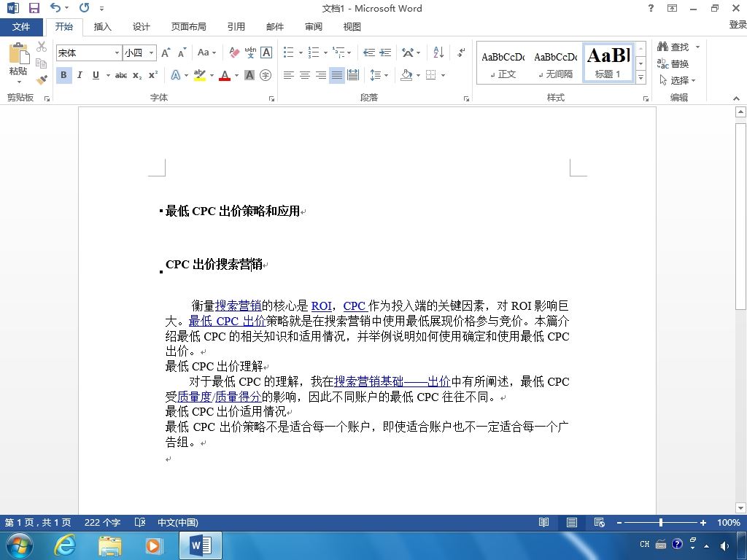Follow the 质量度 hyperlink in document
The image size is (747, 560).
[x=194, y=397]
